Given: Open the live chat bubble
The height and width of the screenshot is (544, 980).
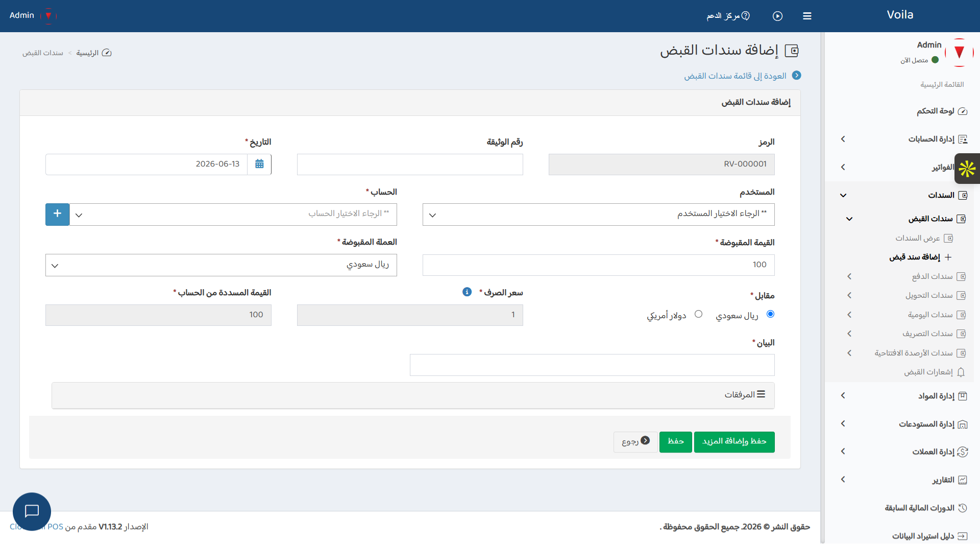Looking at the screenshot, I should pos(32,511).
